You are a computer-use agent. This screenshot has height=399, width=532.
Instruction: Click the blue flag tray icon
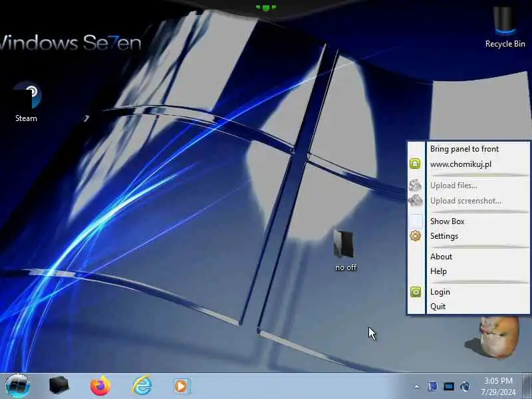coord(433,386)
